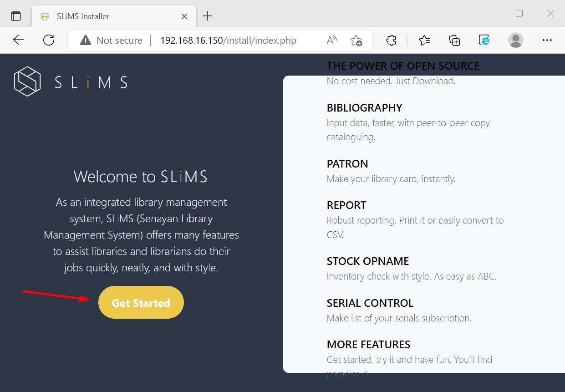Click the SLiMS logo
The image size is (565, 392).
(x=71, y=81)
